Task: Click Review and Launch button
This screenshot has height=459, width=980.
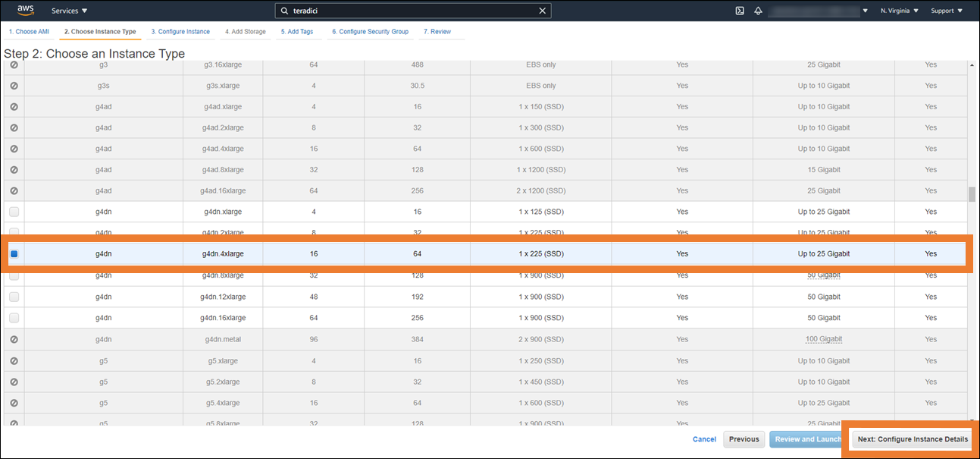Action: point(807,439)
